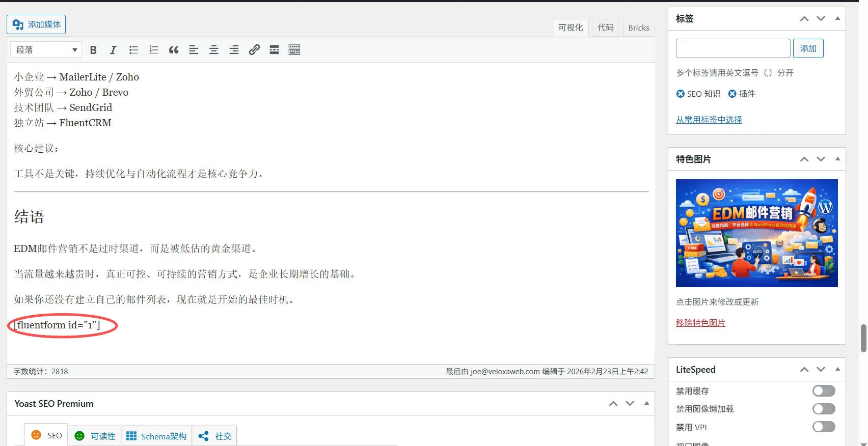Viewport: 868px width, 446px height.
Task: Open the Yoast Schema tab
Action: coord(156,436)
